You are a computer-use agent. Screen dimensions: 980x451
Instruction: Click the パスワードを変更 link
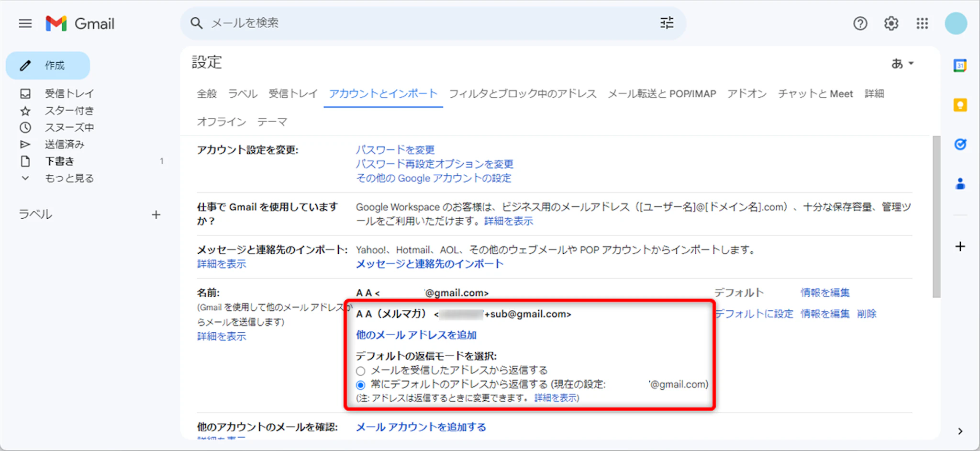[395, 150]
